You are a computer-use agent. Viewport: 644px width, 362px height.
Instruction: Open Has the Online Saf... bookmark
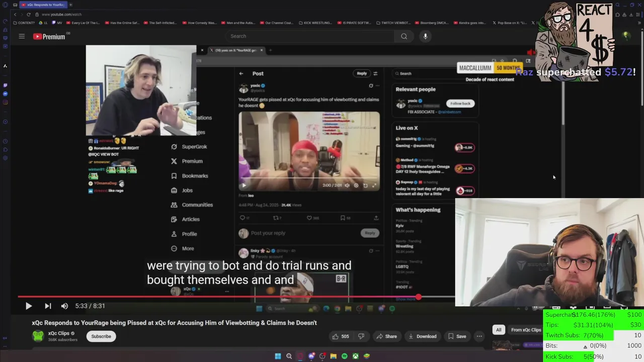pyautogui.click(x=122, y=23)
